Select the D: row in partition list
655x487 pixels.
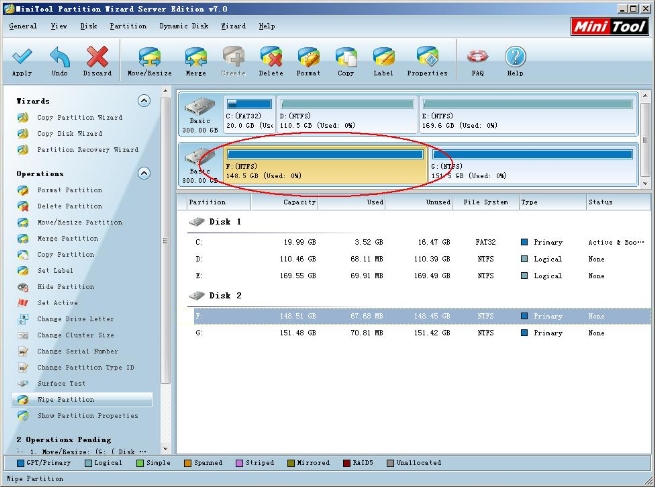(420, 259)
